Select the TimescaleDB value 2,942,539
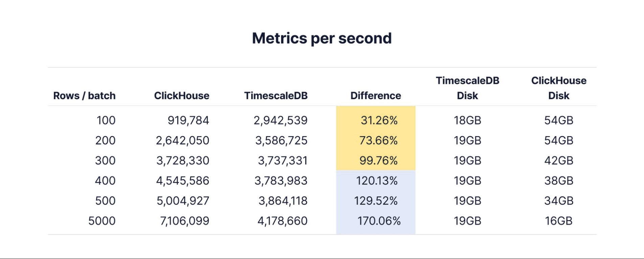This screenshot has height=259, width=644. pyautogui.click(x=280, y=120)
